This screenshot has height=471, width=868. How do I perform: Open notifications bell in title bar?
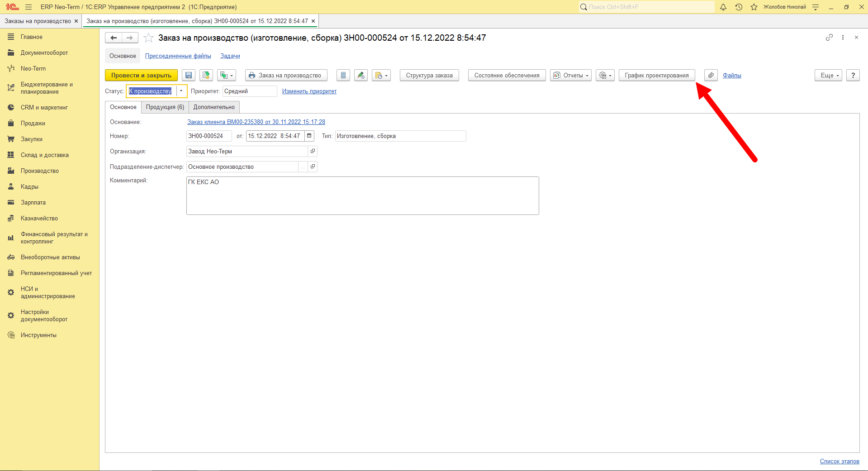point(723,7)
